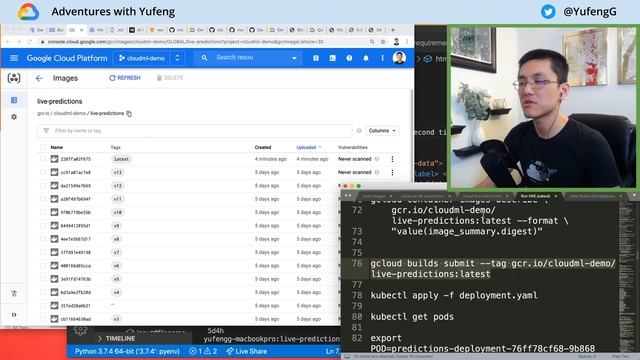The image size is (640, 360).
Task: Copy the gcr.io live-predictions path with the copy icon
Action: click(129, 113)
